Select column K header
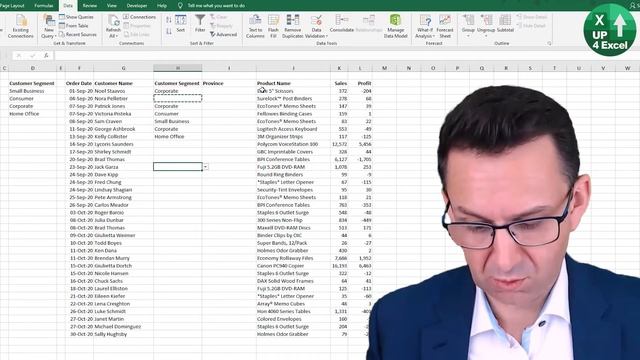640x360 pixels. [x=339, y=68]
